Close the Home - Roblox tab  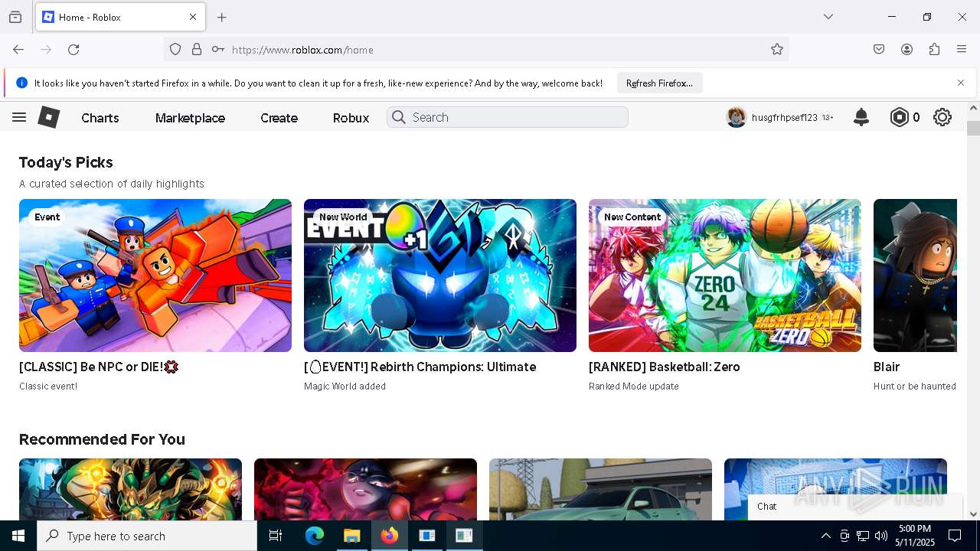pyautogui.click(x=193, y=17)
